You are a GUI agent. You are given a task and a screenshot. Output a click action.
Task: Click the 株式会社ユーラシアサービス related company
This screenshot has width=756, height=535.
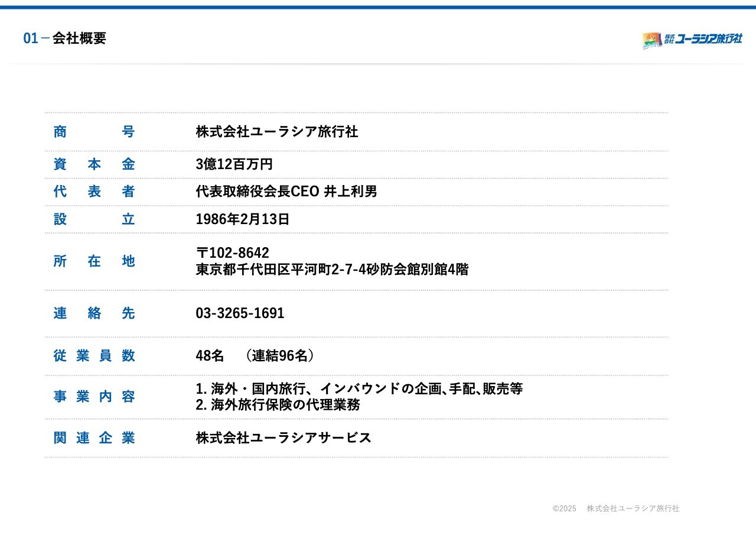point(283,438)
